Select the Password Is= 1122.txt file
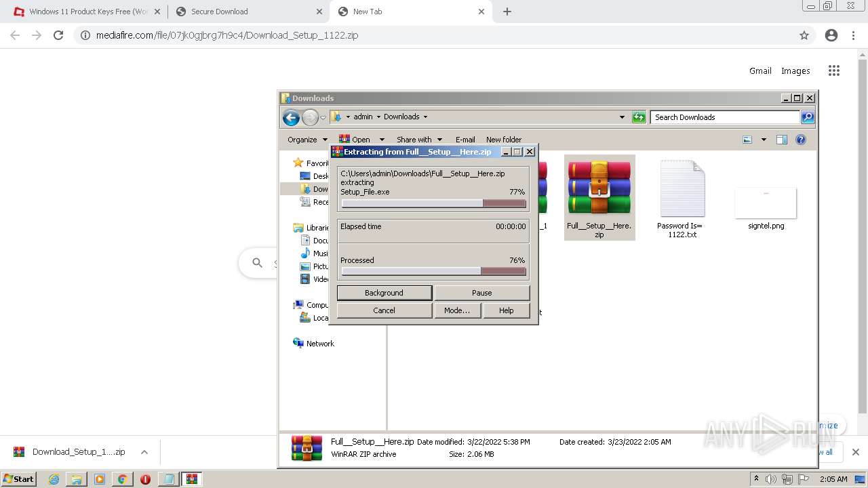Image resolution: width=868 pixels, height=488 pixels. click(x=681, y=198)
